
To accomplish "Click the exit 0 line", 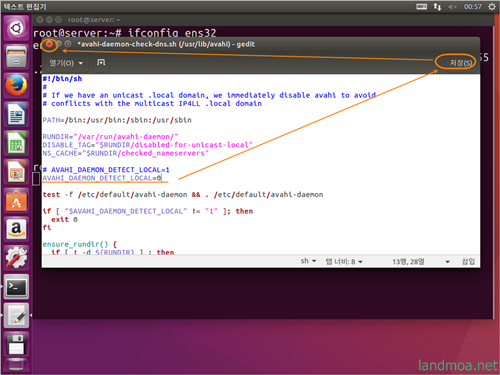I will (64, 219).
